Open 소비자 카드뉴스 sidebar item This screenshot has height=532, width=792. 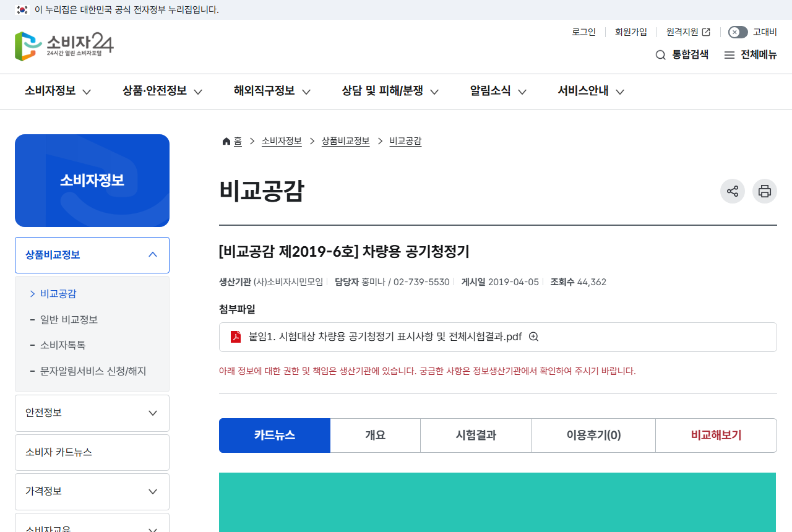click(x=92, y=452)
